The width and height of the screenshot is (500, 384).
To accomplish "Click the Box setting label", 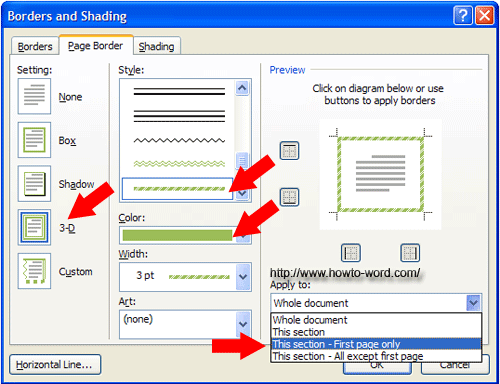I will [67, 141].
